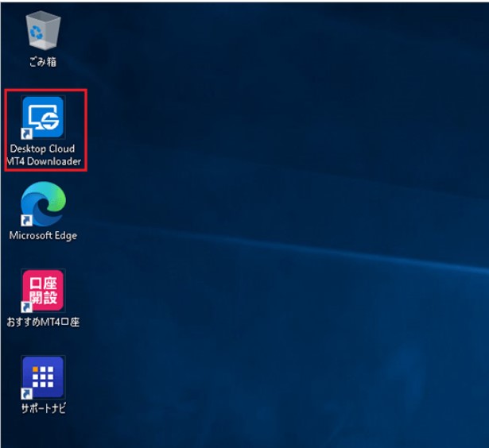Select the Microsoft Edge browser icon
The image size is (489, 448).
43,204
